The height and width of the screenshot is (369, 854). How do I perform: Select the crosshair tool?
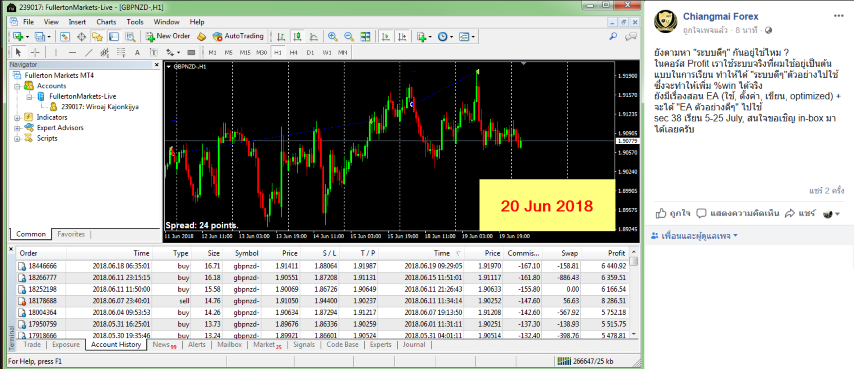(x=35, y=52)
